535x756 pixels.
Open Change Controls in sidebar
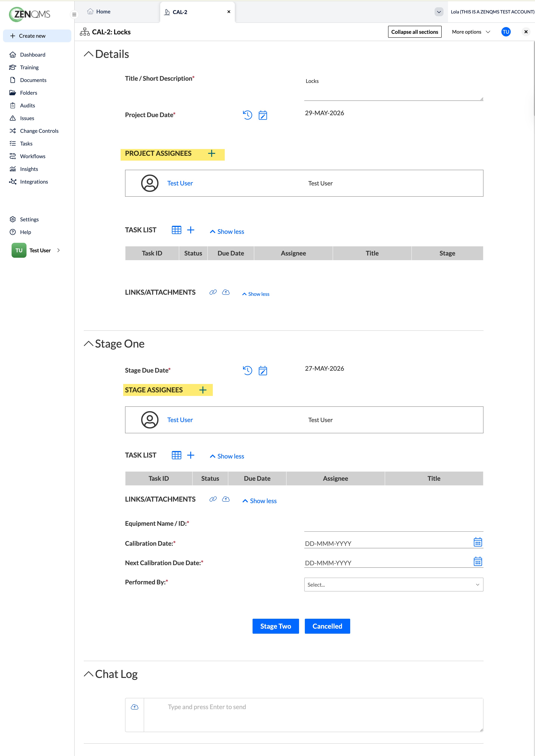39,131
